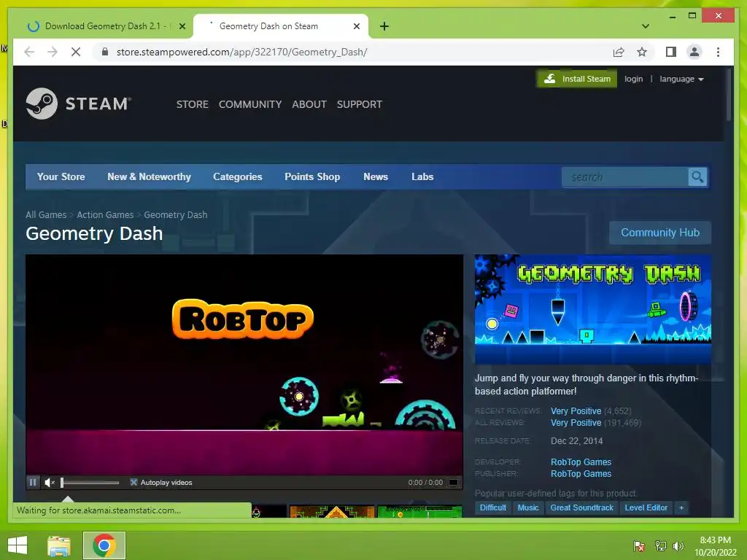
Task: Go back to the previous page
Action: [29, 52]
